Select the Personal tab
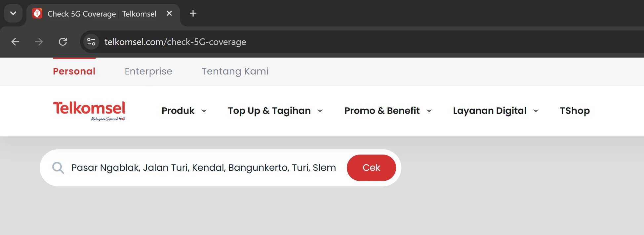 [x=74, y=71]
